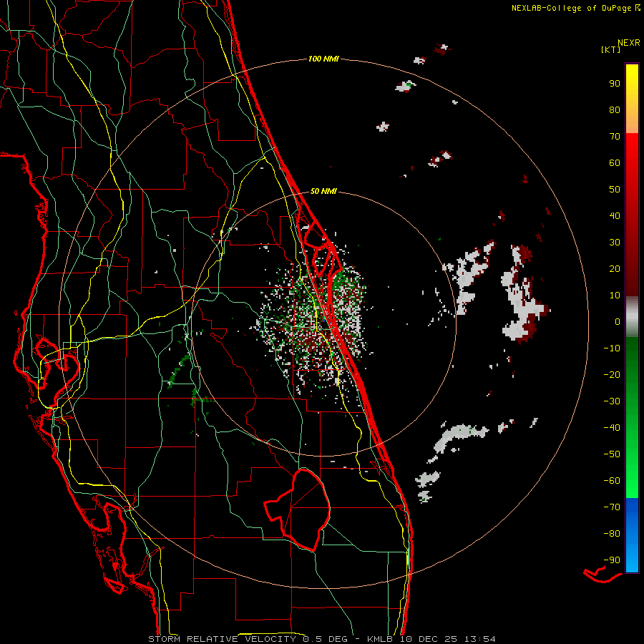Click the 10 knot value on the scale
The height and width of the screenshot is (644, 644).
pyautogui.click(x=615, y=296)
